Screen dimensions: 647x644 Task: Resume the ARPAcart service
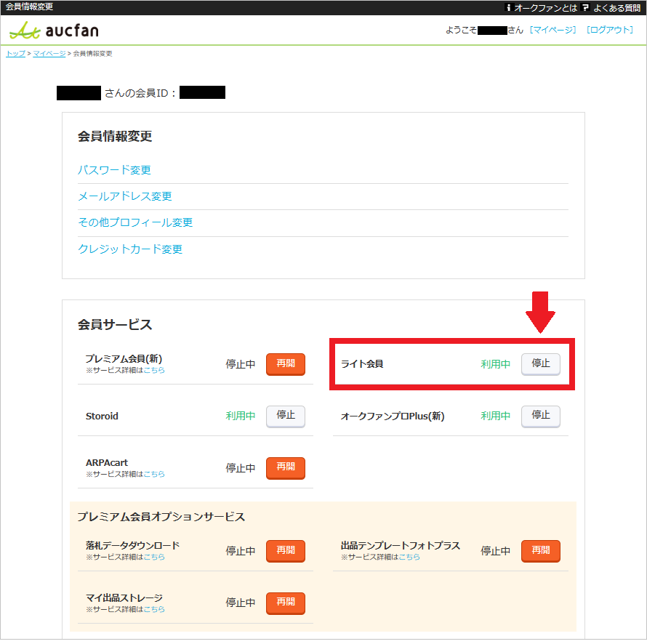click(x=285, y=468)
